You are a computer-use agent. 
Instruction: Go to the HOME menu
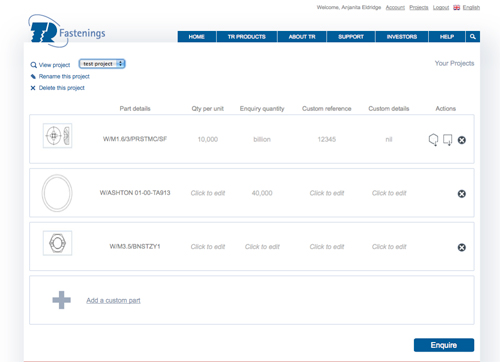(197, 37)
